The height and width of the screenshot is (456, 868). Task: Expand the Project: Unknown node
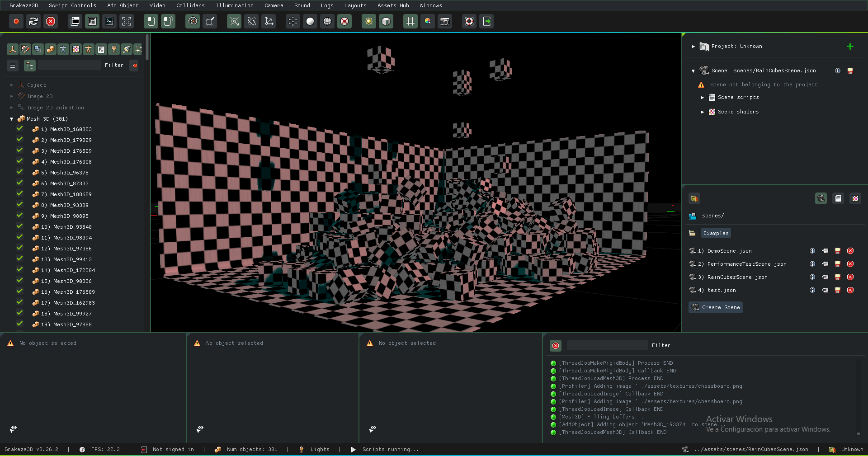coord(693,47)
